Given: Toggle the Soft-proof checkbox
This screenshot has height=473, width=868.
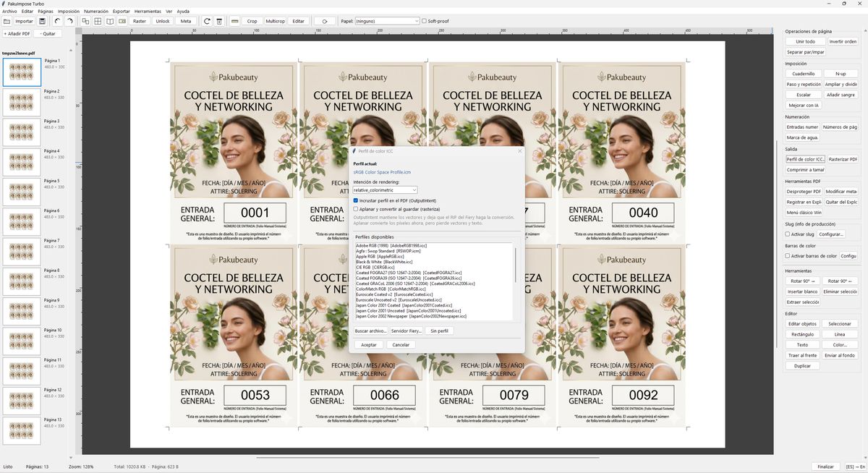Looking at the screenshot, I should (424, 21).
